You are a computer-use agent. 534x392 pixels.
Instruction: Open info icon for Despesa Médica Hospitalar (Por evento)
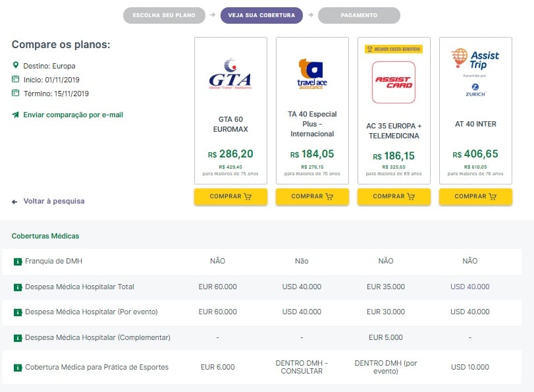(18, 312)
